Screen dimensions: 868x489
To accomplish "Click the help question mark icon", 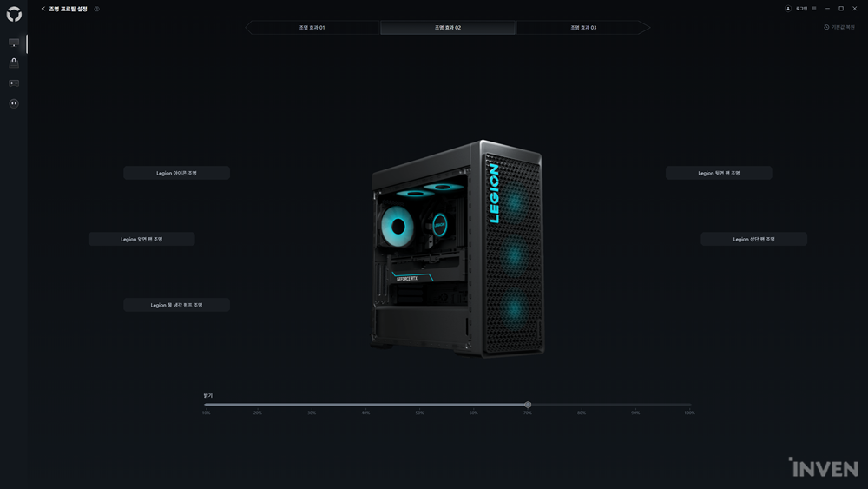I will click(97, 9).
